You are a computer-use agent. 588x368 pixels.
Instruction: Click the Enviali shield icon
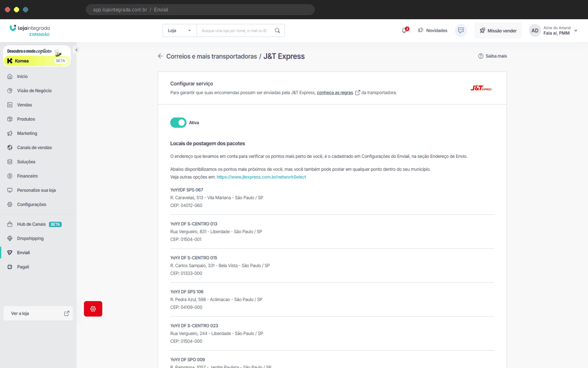(10, 253)
